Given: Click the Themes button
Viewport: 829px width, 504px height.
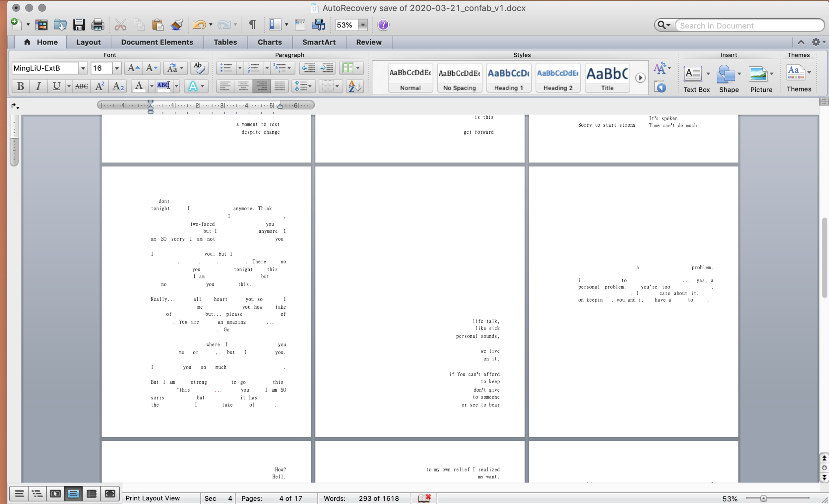Looking at the screenshot, I should coord(799,79).
